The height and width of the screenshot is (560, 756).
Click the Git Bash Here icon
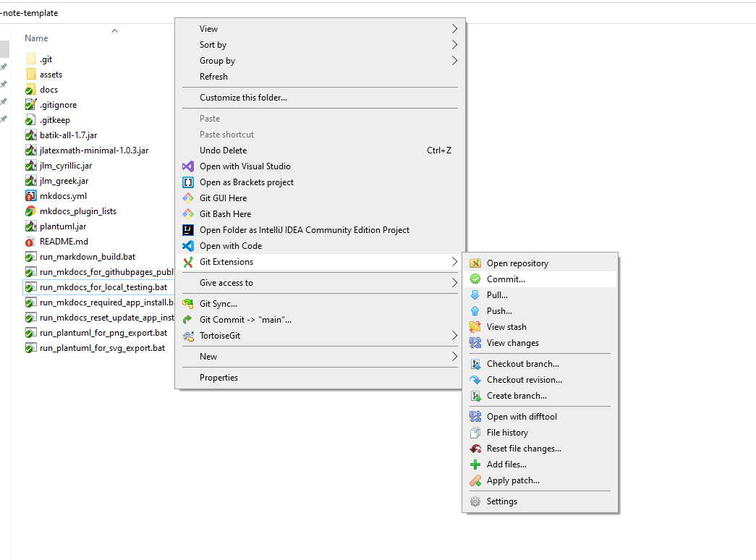188,213
